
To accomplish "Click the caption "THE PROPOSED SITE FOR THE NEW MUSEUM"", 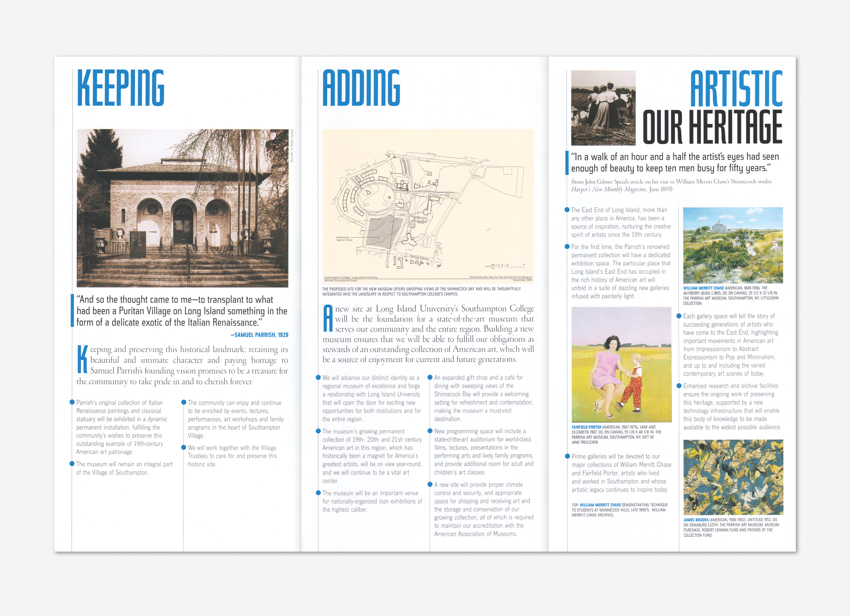I will [x=422, y=291].
